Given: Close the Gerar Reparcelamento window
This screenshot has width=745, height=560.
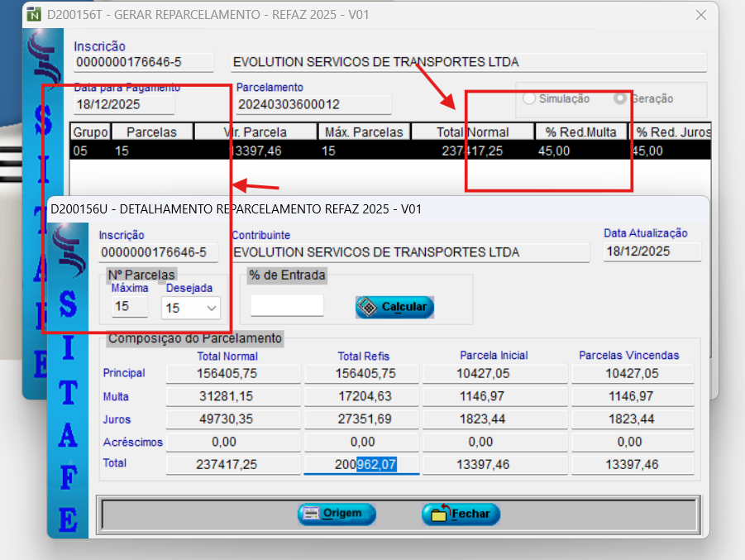Looking at the screenshot, I should pyautogui.click(x=700, y=14).
